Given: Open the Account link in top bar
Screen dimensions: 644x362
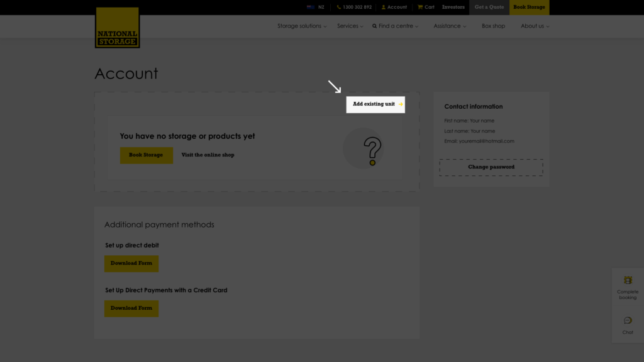Looking at the screenshot, I should pos(394,7).
